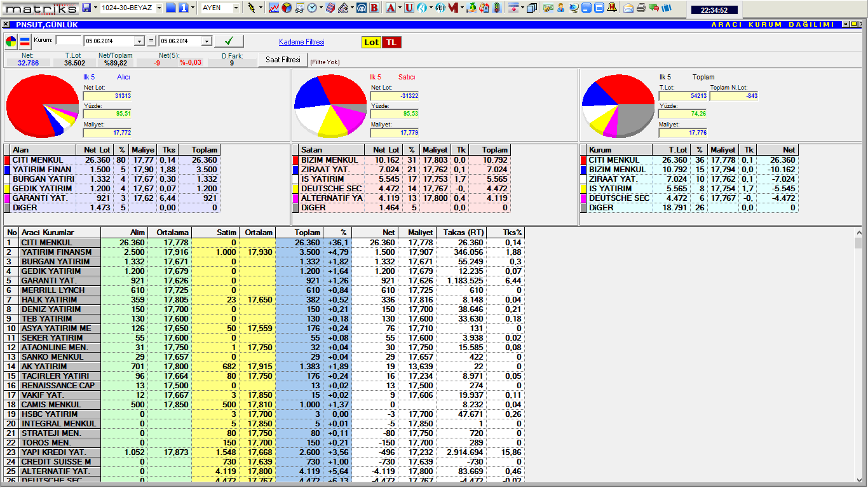The image size is (868, 488).
Task: Expand the AYEN symbol dropdown
Action: click(x=236, y=8)
